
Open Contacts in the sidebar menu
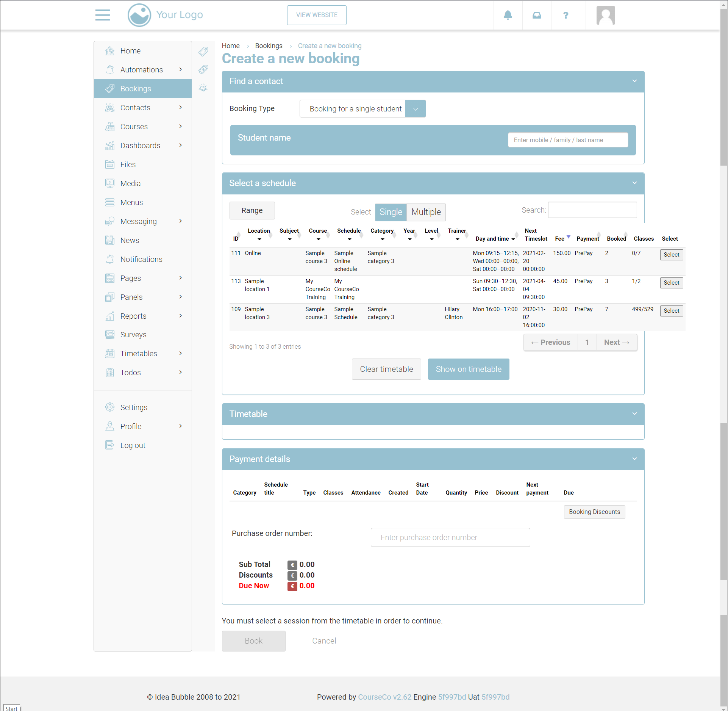coord(135,108)
